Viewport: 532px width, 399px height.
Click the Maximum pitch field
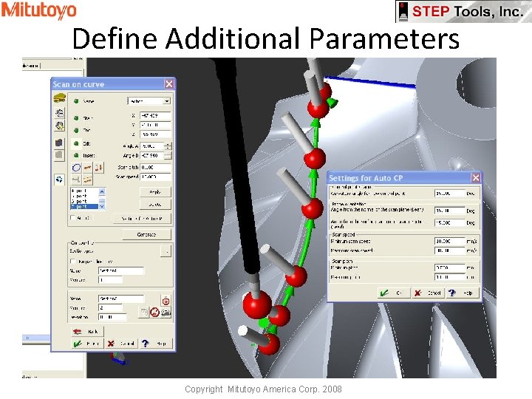449,277
